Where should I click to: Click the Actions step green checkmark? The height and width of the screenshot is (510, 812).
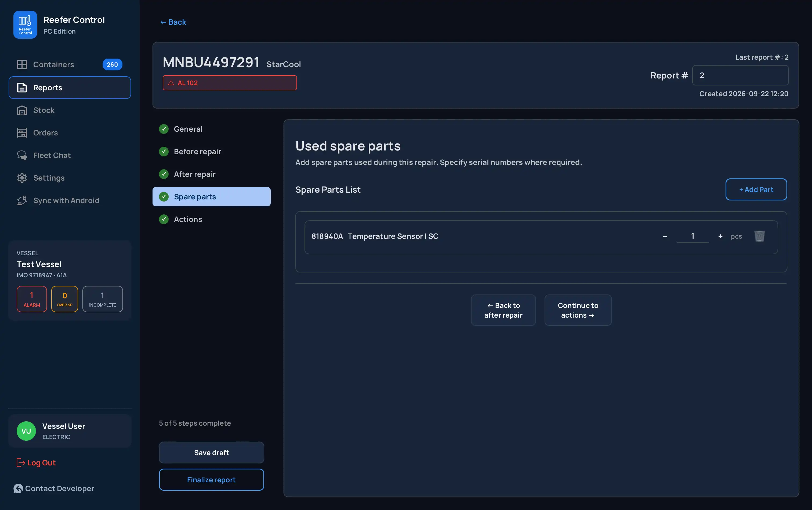coord(164,220)
